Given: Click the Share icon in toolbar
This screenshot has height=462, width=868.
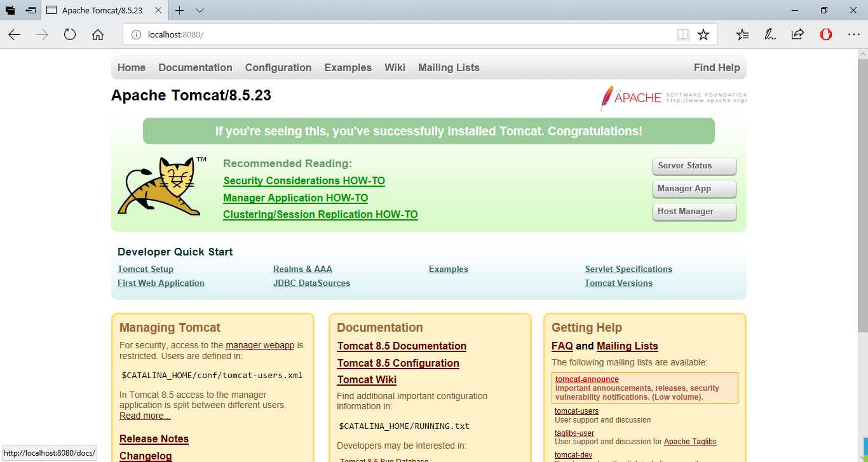Looking at the screenshot, I should pyautogui.click(x=797, y=35).
